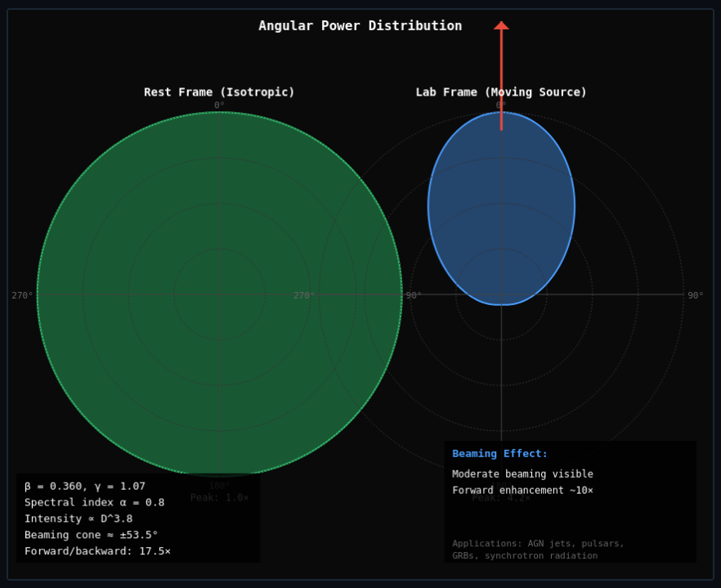Click the Beaming cone ≈ ±53.5° value
Viewport: 721px width, 588px height.
click(x=91, y=535)
